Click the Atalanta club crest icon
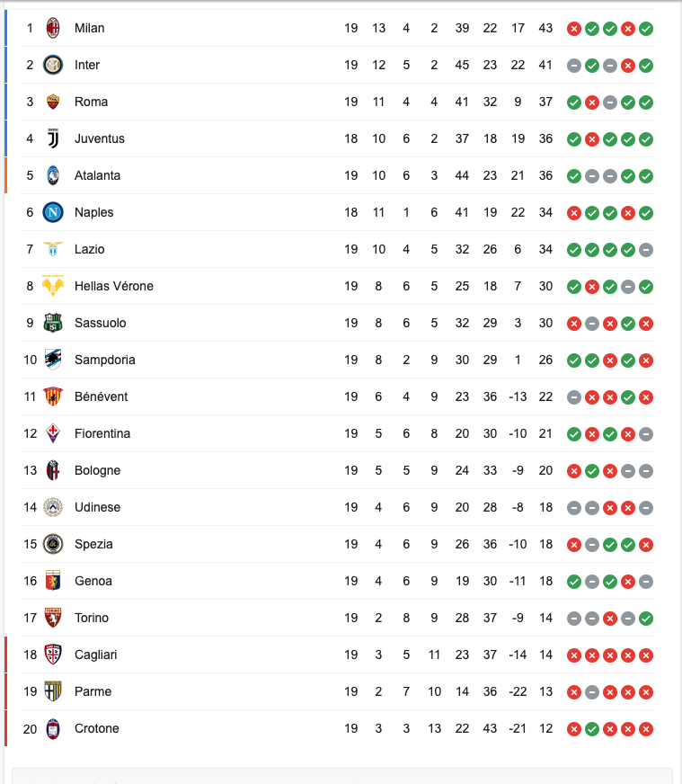Viewport: 682px width, 784px height. 54,175
